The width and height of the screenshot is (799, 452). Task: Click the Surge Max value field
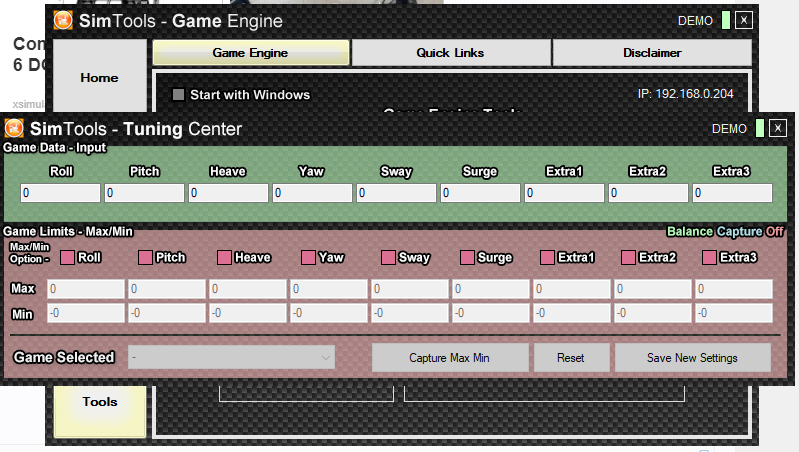point(491,289)
